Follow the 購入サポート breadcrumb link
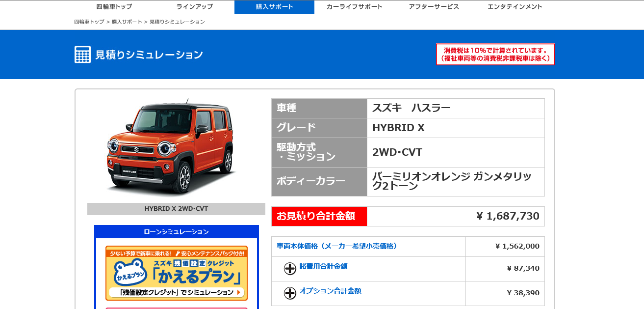 127,22
